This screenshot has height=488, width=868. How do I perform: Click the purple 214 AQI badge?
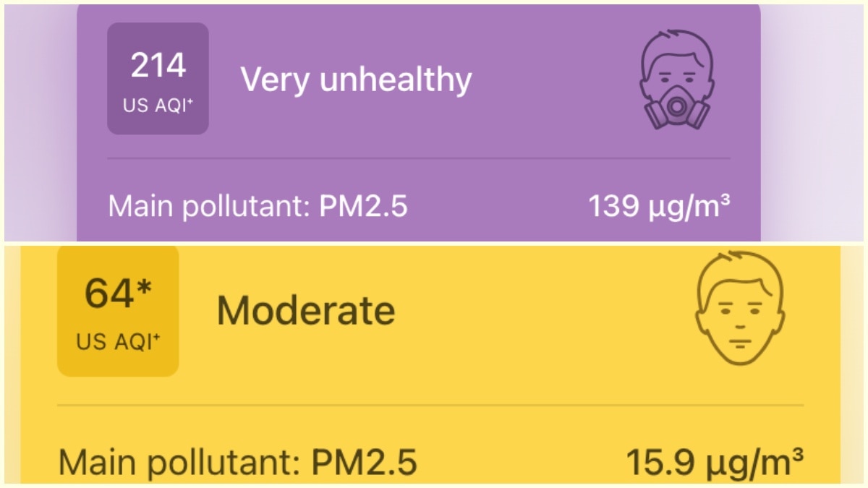(x=158, y=77)
